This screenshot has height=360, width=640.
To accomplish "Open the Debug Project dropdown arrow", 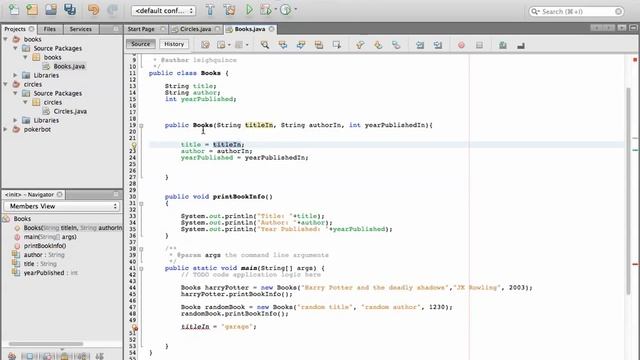I will (x=276, y=10).
